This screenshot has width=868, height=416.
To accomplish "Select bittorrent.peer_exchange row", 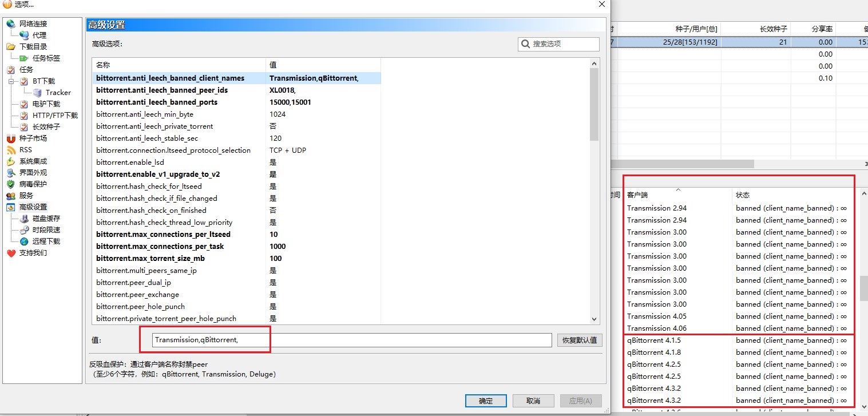I will (x=236, y=294).
